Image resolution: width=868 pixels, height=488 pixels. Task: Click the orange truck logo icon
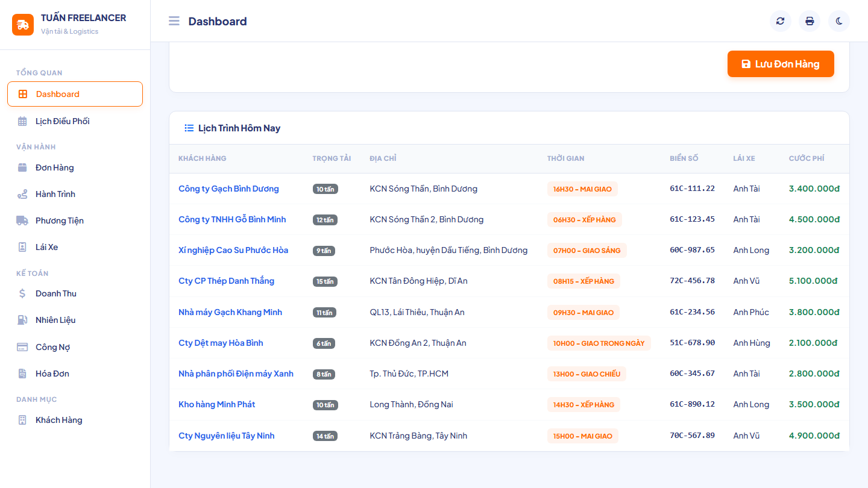23,25
